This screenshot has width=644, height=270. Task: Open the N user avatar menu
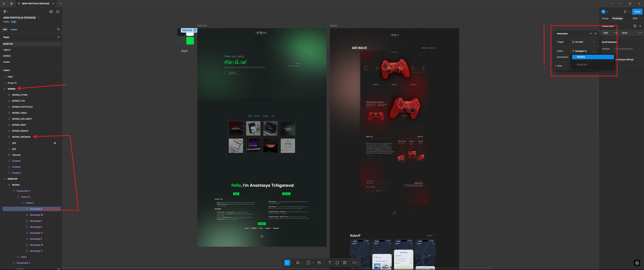pos(603,11)
